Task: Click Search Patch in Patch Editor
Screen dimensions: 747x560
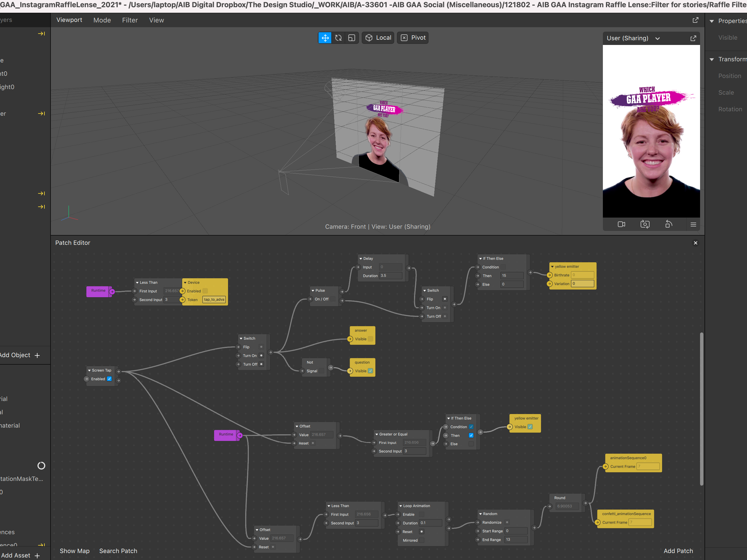Action: coord(118,551)
